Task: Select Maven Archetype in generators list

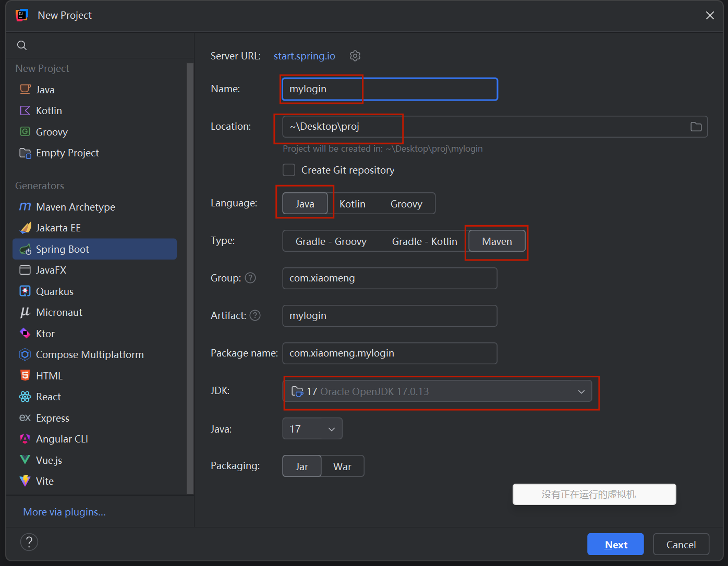Action: tap(76, 207)
